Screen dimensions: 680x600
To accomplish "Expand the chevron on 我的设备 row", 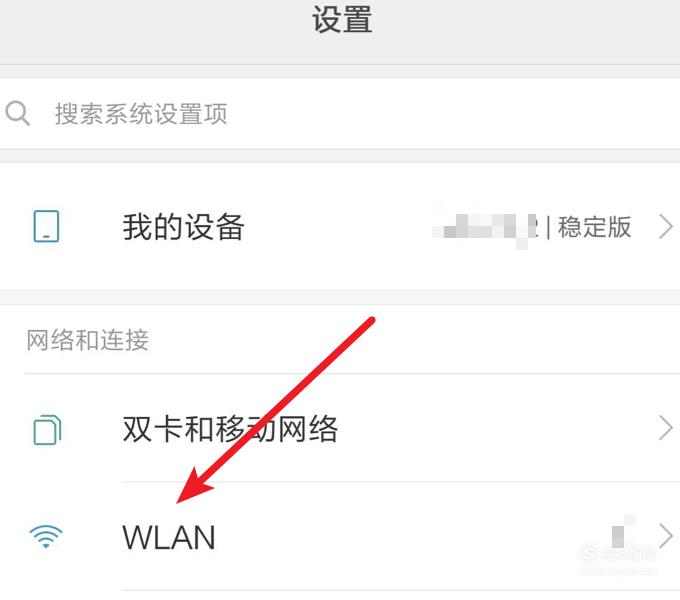I will pyautogui.click(x=666, y=227).
